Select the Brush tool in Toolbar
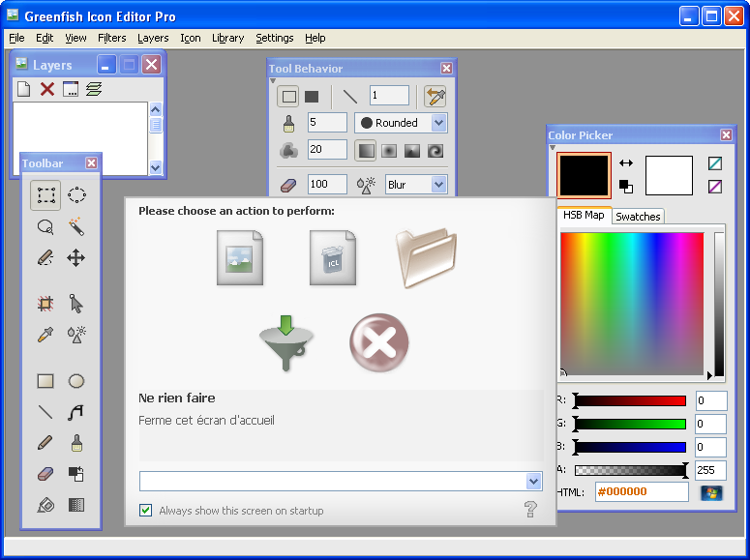The image size is (750, 560). 76,443
